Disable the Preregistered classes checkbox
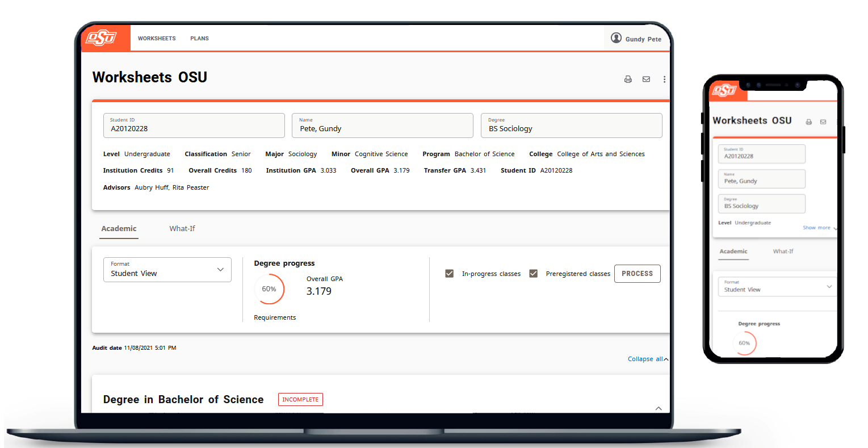The width and height of the screenshot is (868, 448). [533, 273]
